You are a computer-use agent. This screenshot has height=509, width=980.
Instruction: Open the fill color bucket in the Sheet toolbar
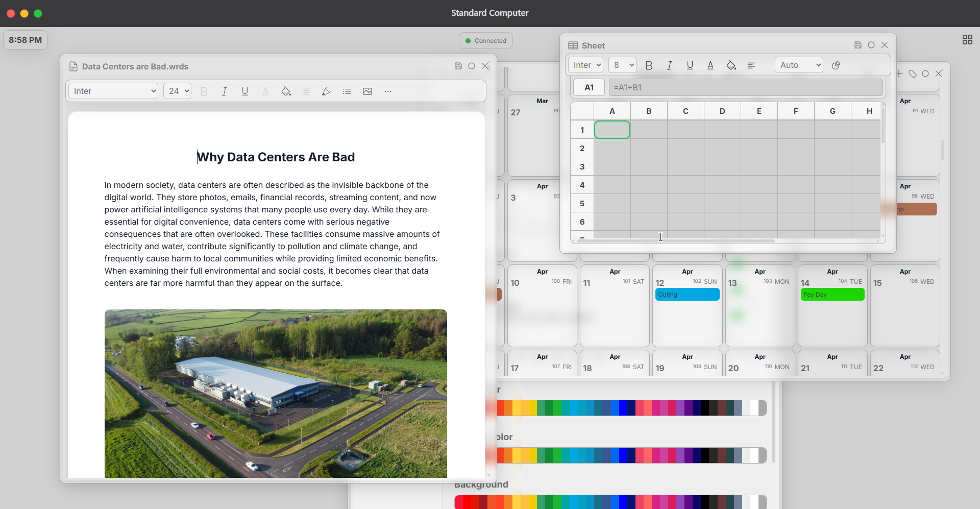coord(731,65)
